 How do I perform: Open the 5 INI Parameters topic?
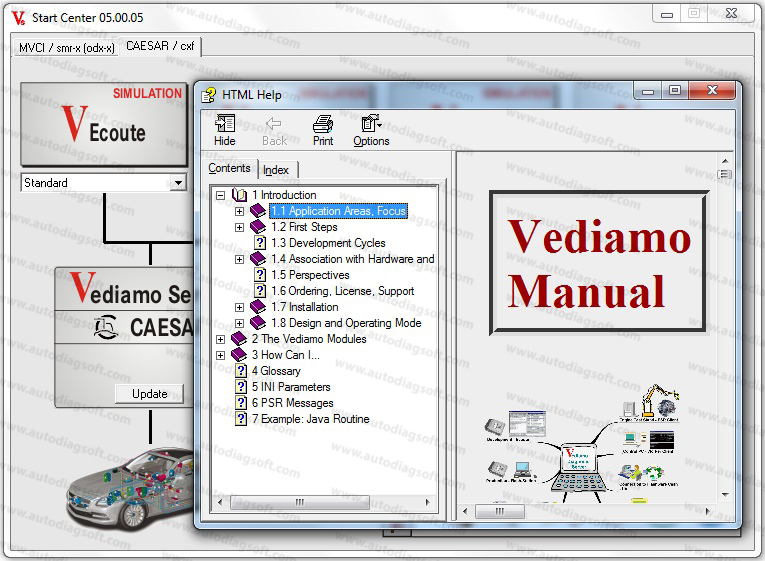point(291,387)
